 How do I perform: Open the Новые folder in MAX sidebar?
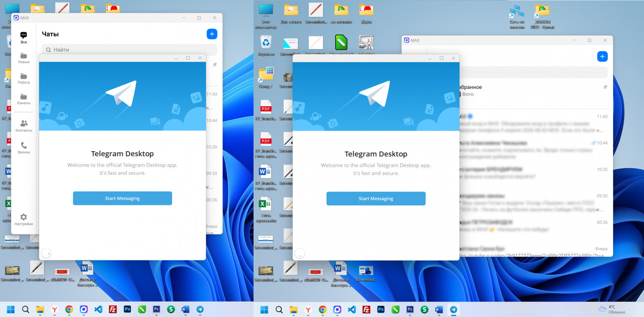pos(24,58)
